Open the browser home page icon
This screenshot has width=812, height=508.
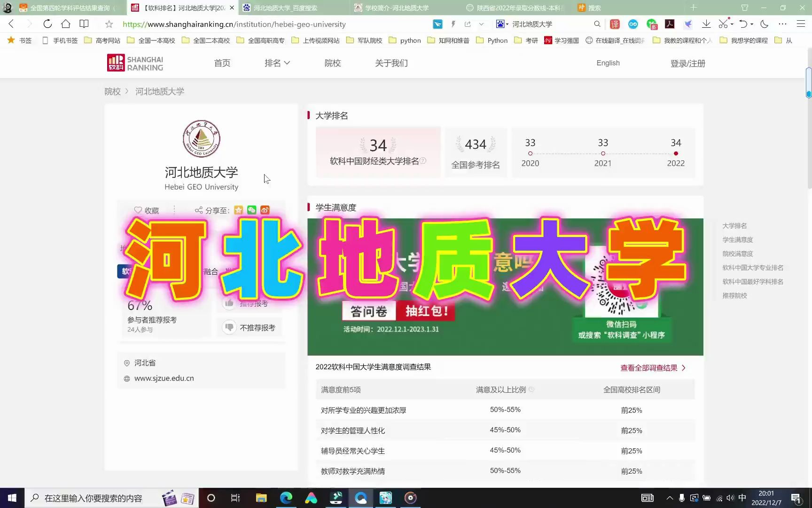tap(66, 24)
